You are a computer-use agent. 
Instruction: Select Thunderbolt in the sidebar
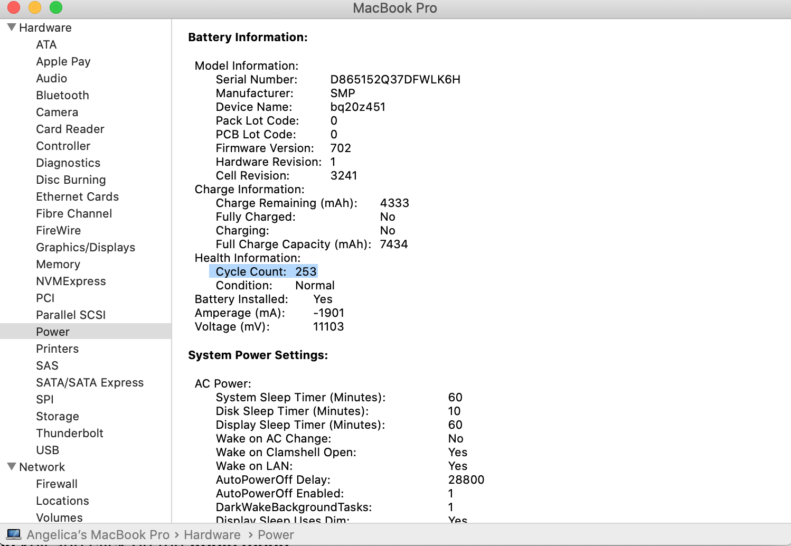[x=70, y=433]
